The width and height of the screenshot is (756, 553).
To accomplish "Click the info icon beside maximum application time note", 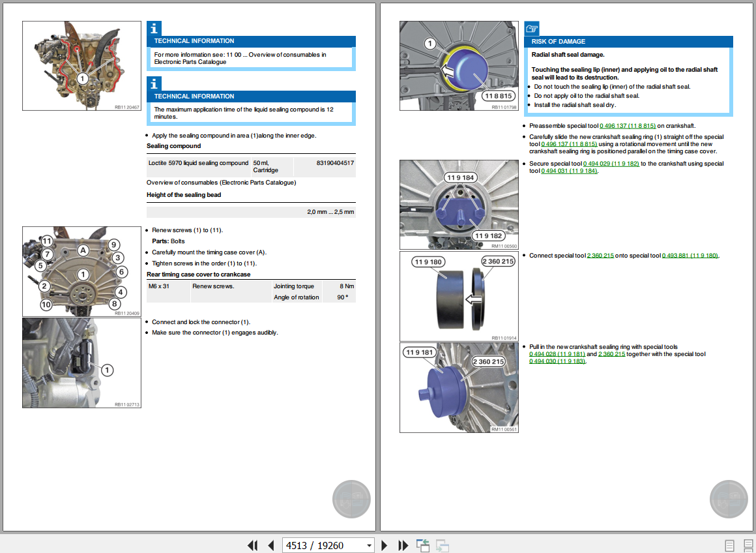I will point(154,83).
